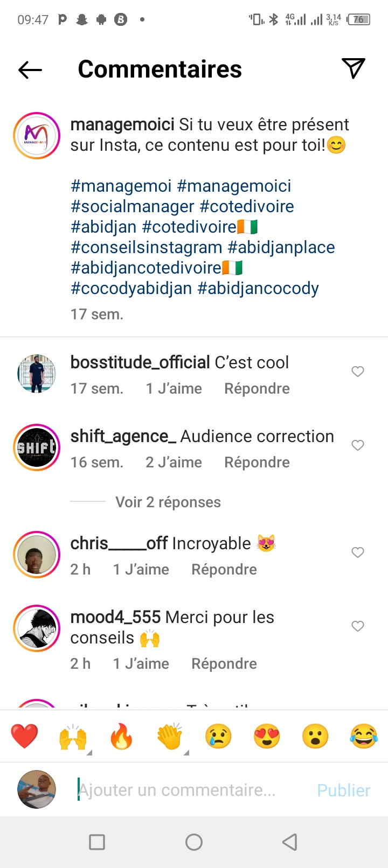Insert the laughing tears emoji
Viewport: 388px width, 868px height.
(364, 736)
